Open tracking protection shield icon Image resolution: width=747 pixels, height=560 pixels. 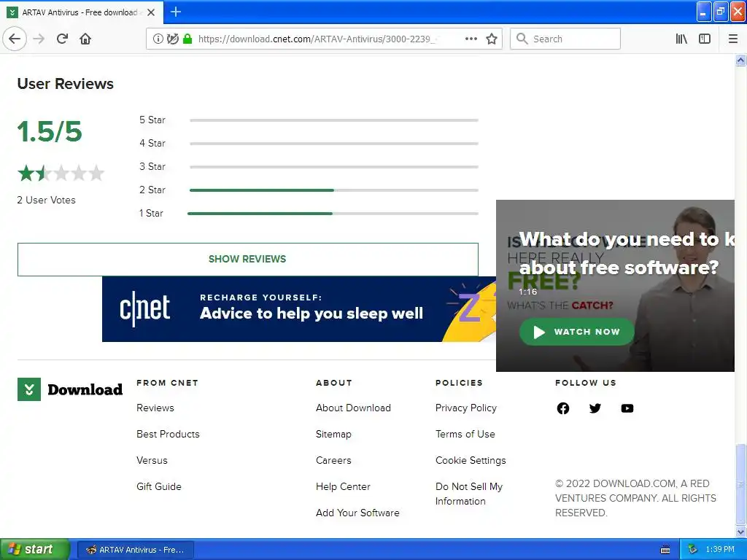172,39
